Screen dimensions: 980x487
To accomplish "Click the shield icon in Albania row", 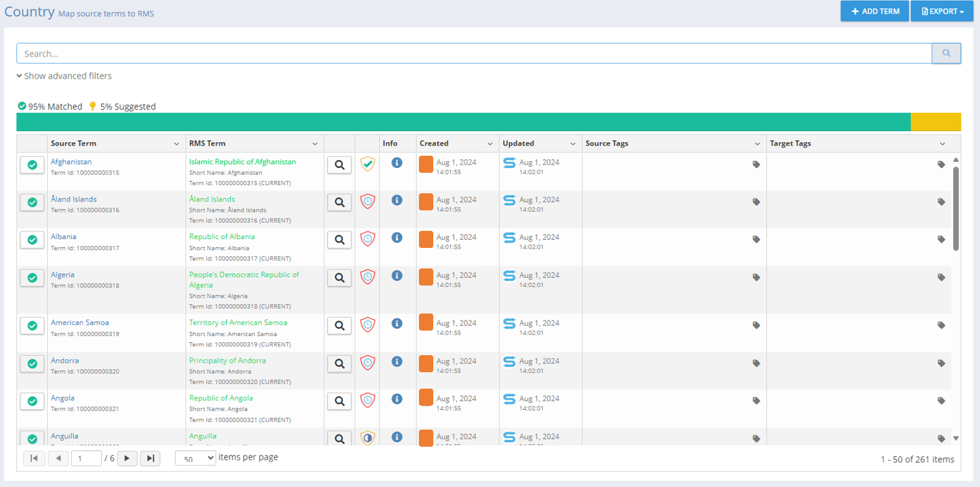I will (368, 239).
